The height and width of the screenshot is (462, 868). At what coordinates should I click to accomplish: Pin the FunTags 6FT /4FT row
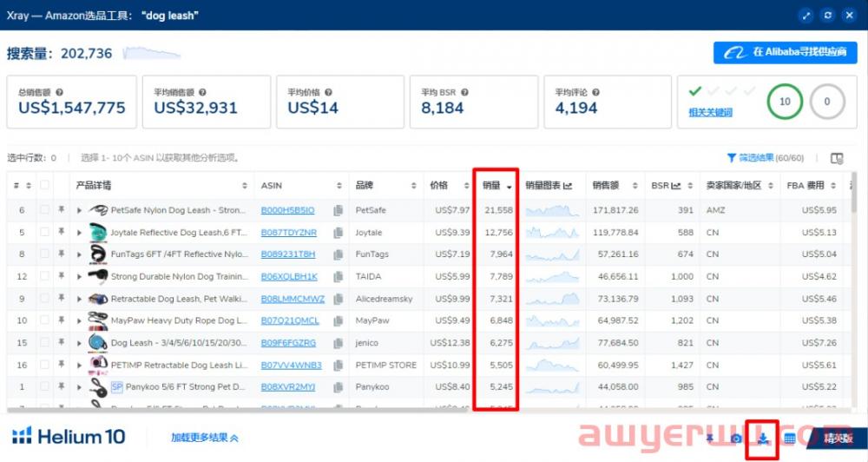(x=62, y=254)
